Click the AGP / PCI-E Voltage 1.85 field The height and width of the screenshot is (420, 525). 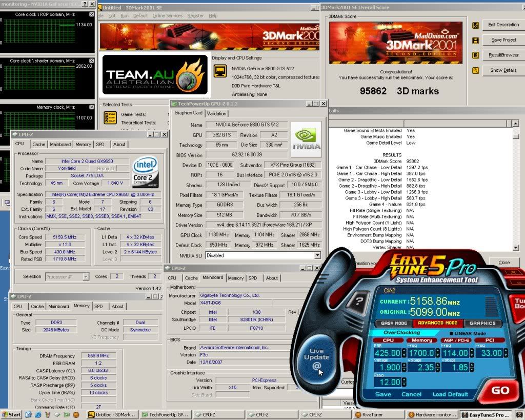pos(455,367)
